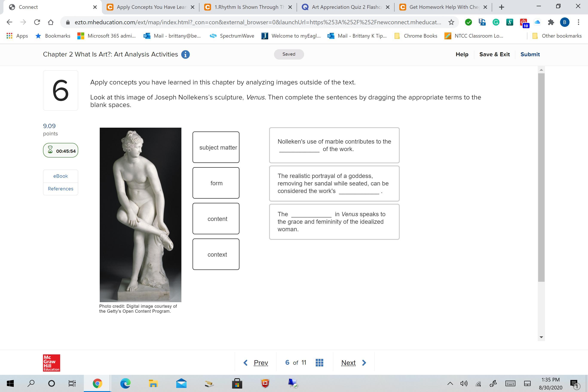Click the assignment info icon

coord(185,55)
